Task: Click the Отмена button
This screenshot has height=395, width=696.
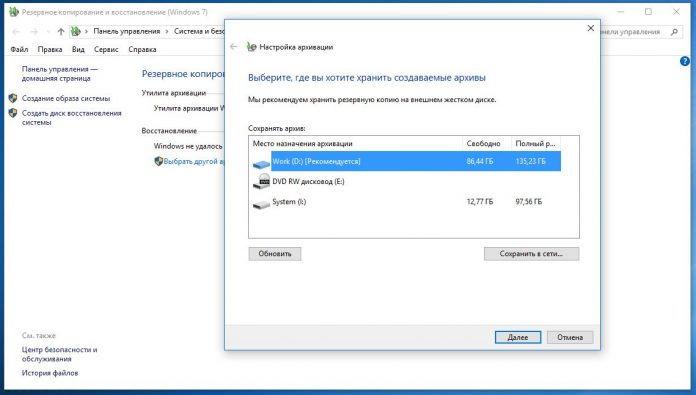Action: [x=570, y=337]
